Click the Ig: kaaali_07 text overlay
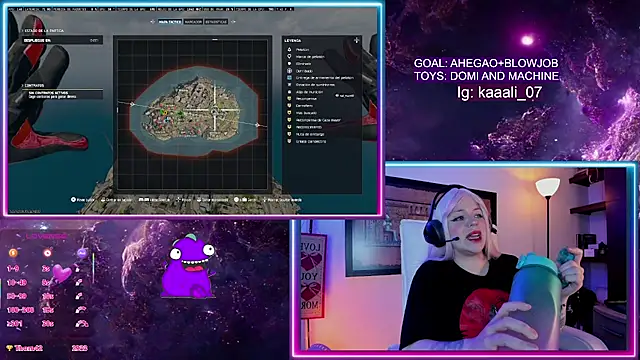 [x=500, y=92]
